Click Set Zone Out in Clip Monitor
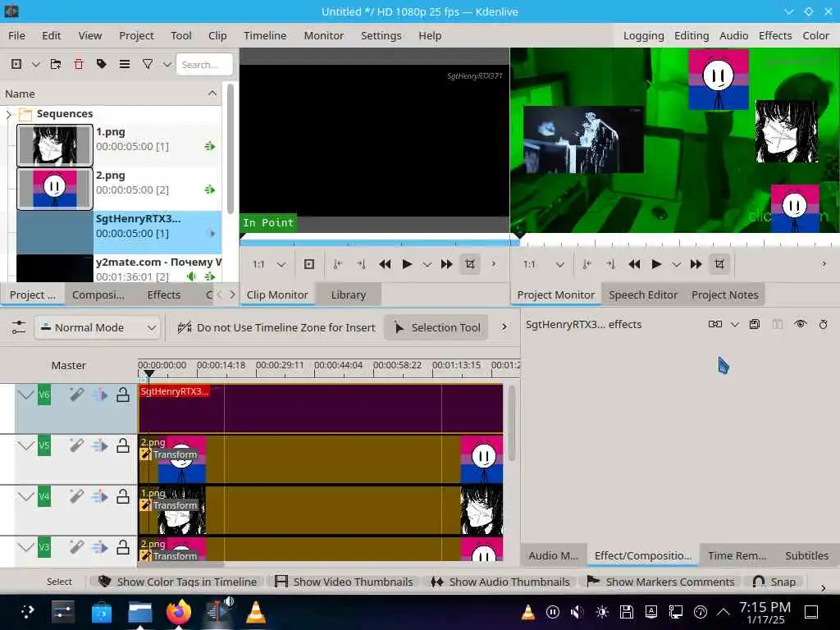Viewport: 840px width, 630px height. click(x=361, y=264)
